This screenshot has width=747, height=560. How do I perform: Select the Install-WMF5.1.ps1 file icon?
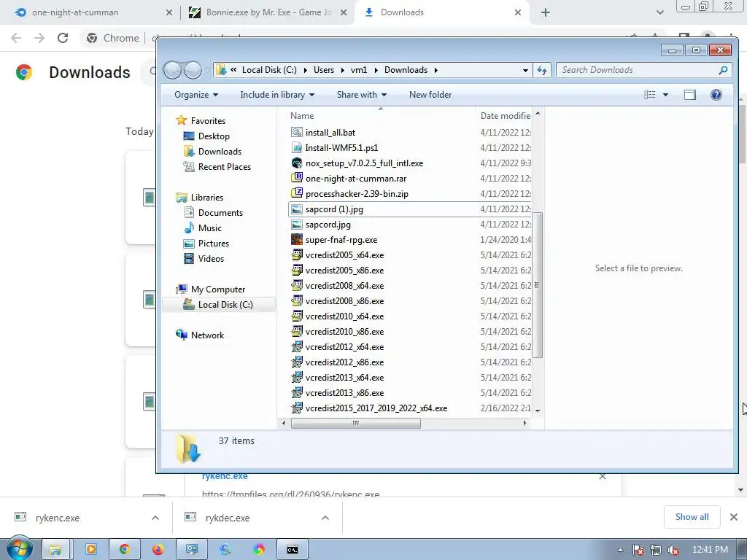[297, 147]
